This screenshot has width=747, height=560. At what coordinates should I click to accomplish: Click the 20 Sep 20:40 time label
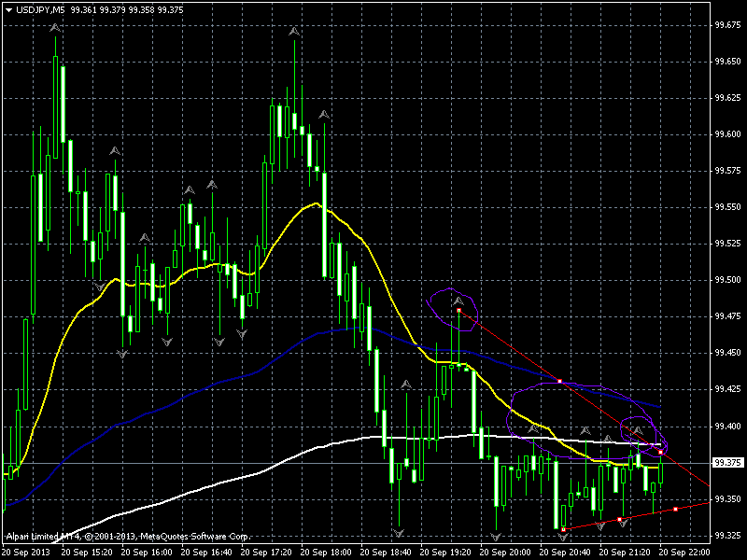(566, 553)
